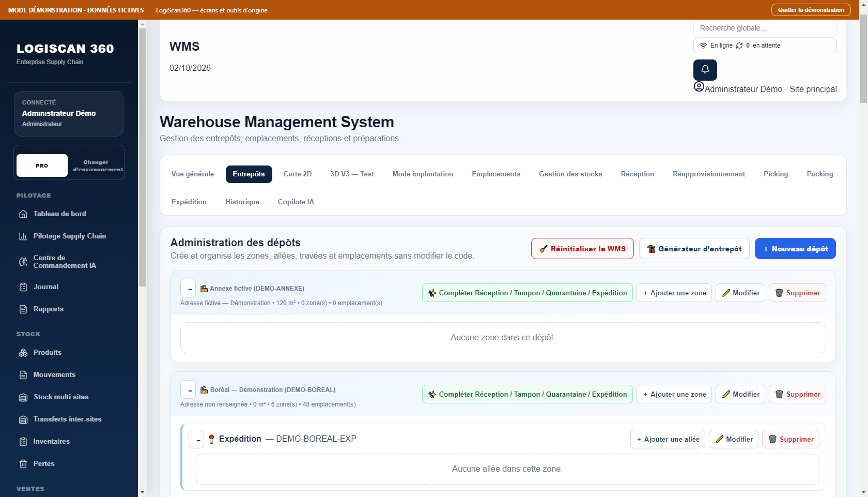Click Ajouter une allée in Expédition zone
This screenshot has height=497, width=868.
coord(668,439)
